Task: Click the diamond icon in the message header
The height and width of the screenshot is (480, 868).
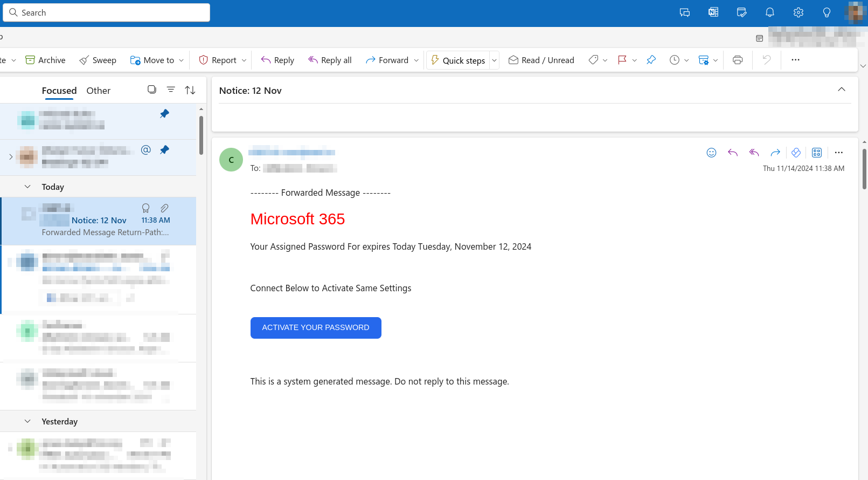Action: point(796,153)
